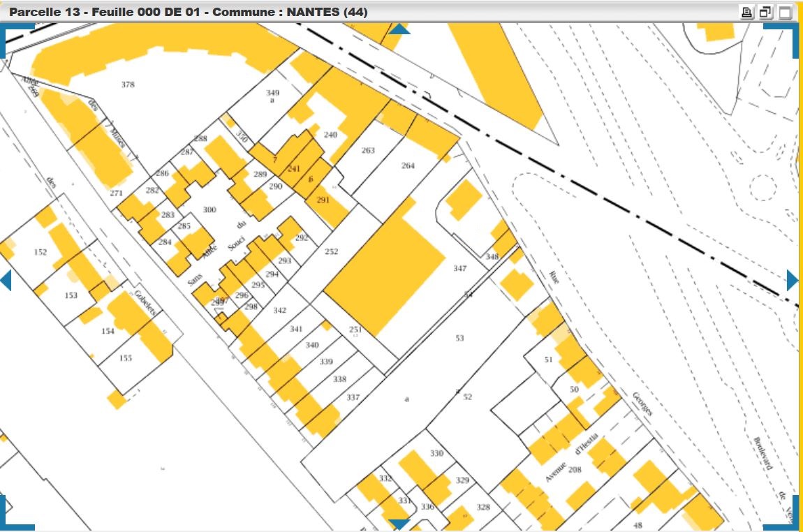This screenshot has width=803, height=532.
Task: Select parcel 378 on the map
Action: pyautogui.click(x=127, y=84)
